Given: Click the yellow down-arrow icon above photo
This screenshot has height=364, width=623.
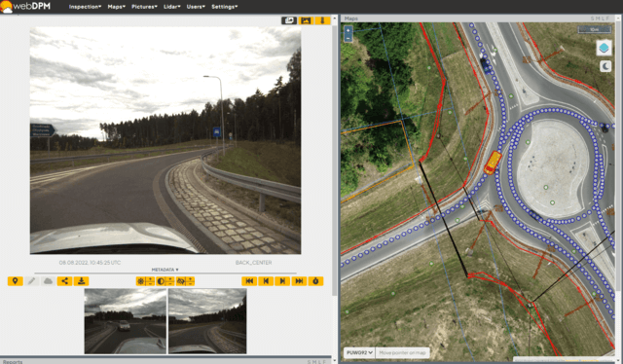Looking at the screenshot, I should point(322,20).
